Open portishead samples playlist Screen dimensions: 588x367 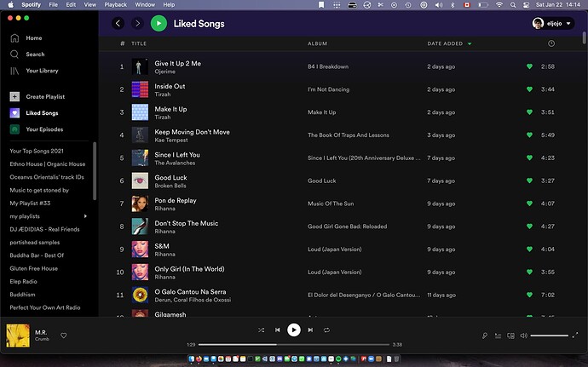pyautogui.click(x=35, y=243)
